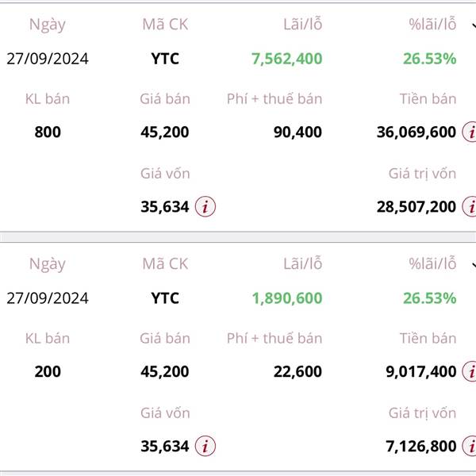
Task: Click the sold quantity value 800
Action: [x=48, y=132]
